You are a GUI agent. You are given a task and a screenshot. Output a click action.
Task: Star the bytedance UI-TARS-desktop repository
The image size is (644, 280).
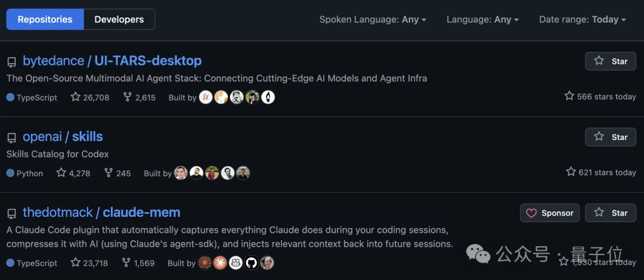611,61
